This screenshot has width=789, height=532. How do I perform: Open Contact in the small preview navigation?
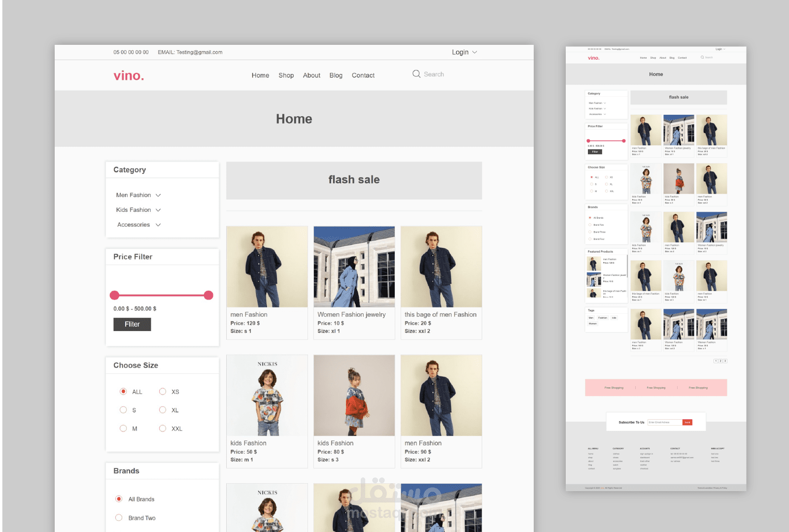[682, 58]
